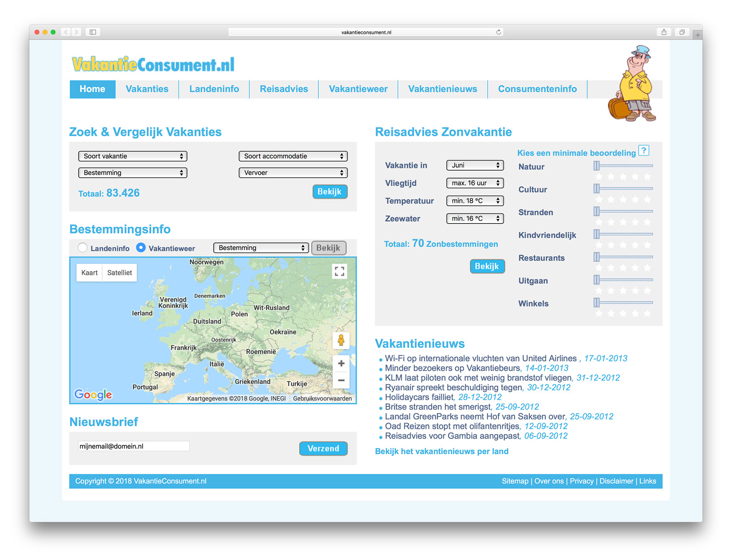Switch map to Satelliet view
Viewport: 731px width, 560px height.
(x=120, y=272)
